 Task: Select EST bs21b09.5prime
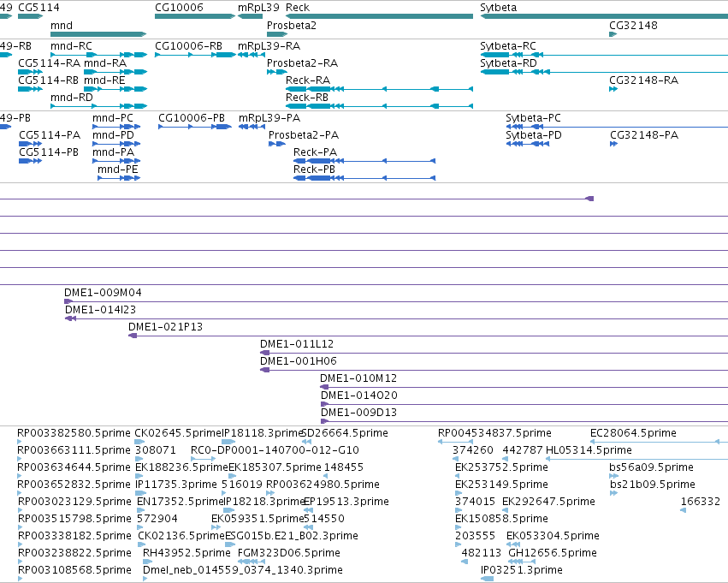(653, 485)
